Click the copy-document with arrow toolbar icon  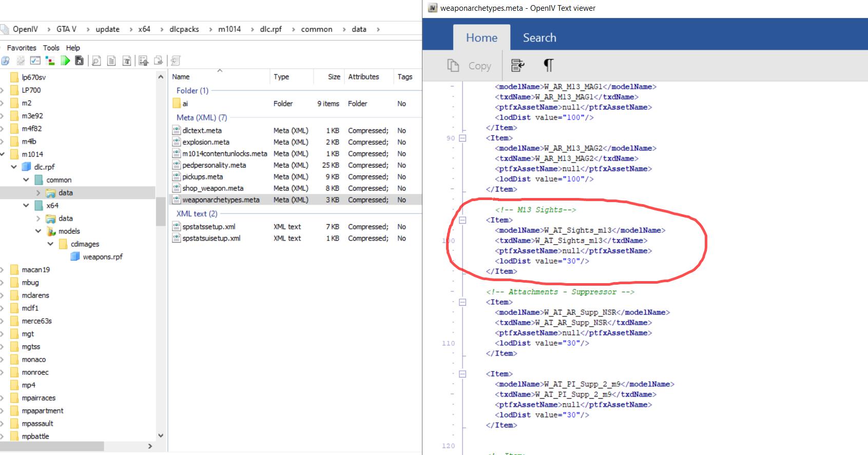159,61
